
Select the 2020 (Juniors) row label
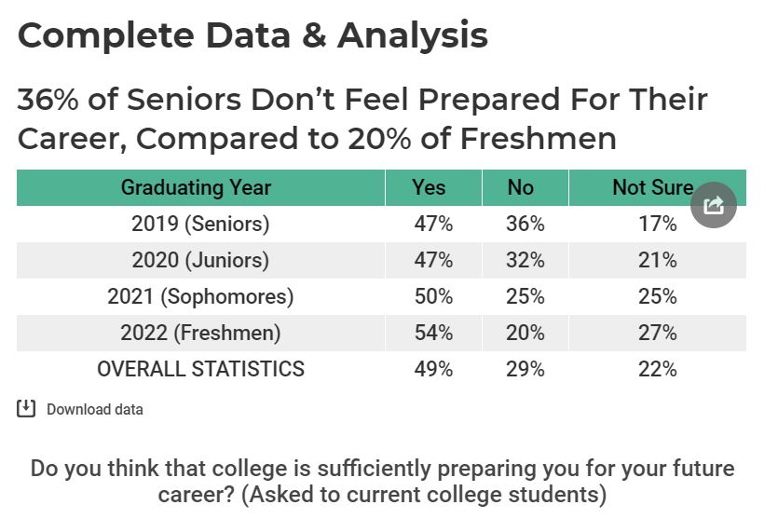(x=200, y=260)
